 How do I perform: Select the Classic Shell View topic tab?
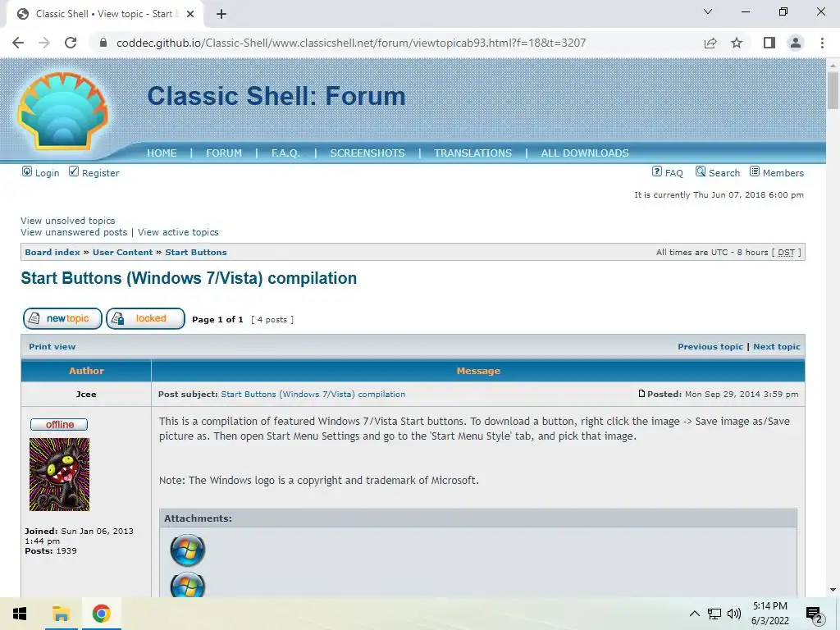104,15
